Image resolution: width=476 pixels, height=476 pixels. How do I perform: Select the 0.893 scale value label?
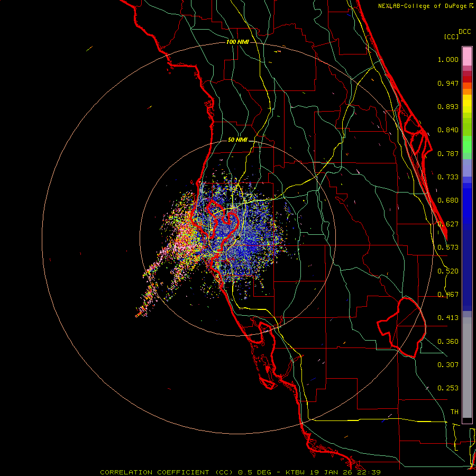448,106
